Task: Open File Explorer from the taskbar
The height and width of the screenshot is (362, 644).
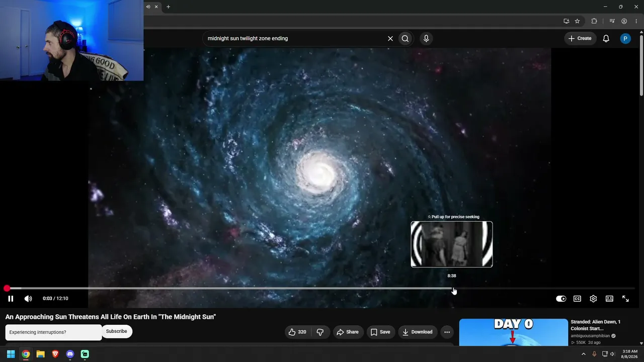Action: pos(40,354)
